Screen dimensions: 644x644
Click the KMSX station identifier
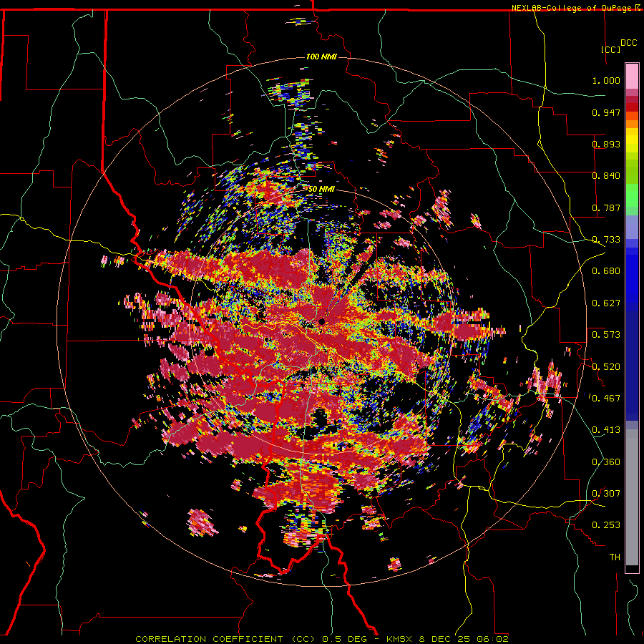click(401, 639)
